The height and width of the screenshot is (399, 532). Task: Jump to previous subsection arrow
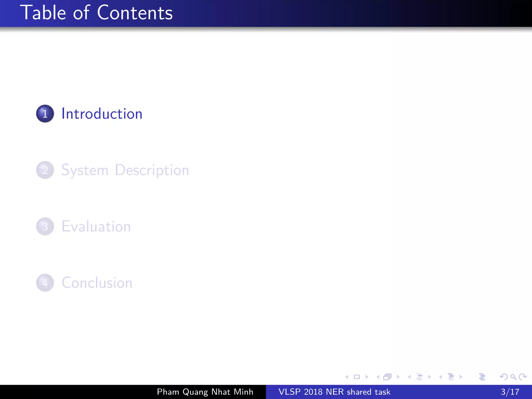coord(409,377)
